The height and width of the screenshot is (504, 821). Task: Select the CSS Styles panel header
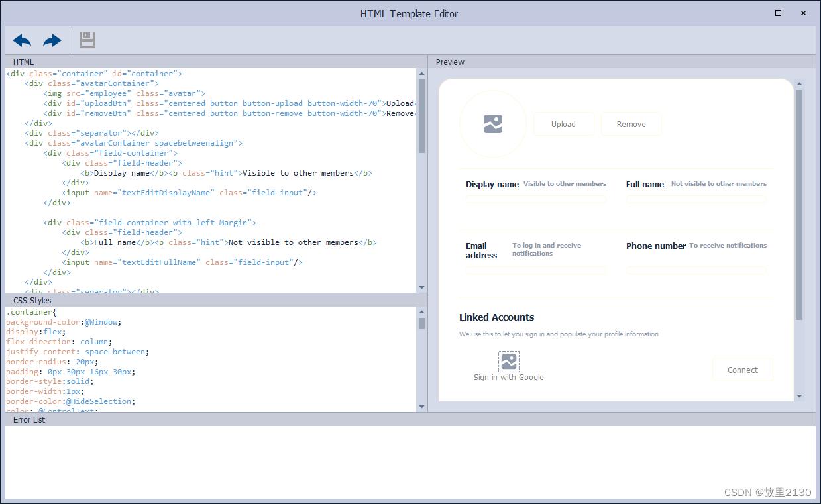click(x=32, y=300)
